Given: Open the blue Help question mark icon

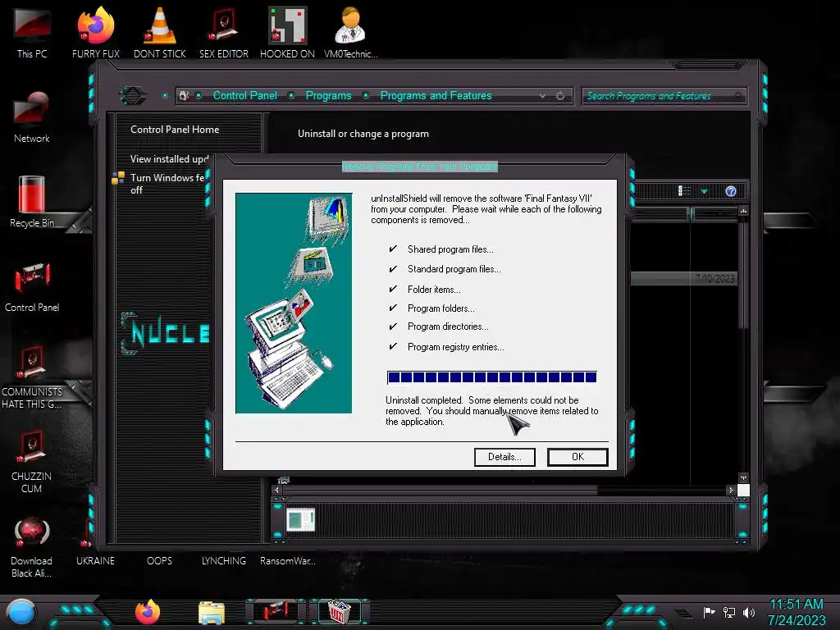Looking at the screenshot, I should [x=731, y=191].
